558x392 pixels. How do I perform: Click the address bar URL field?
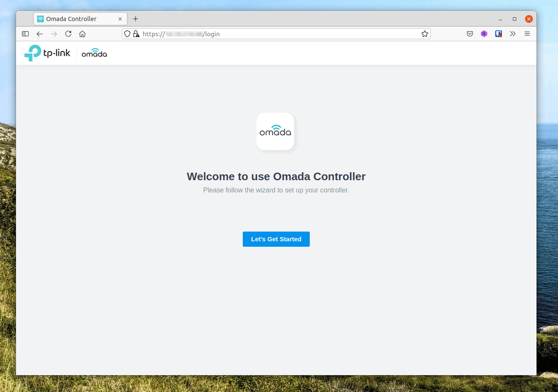pos(276,34)
